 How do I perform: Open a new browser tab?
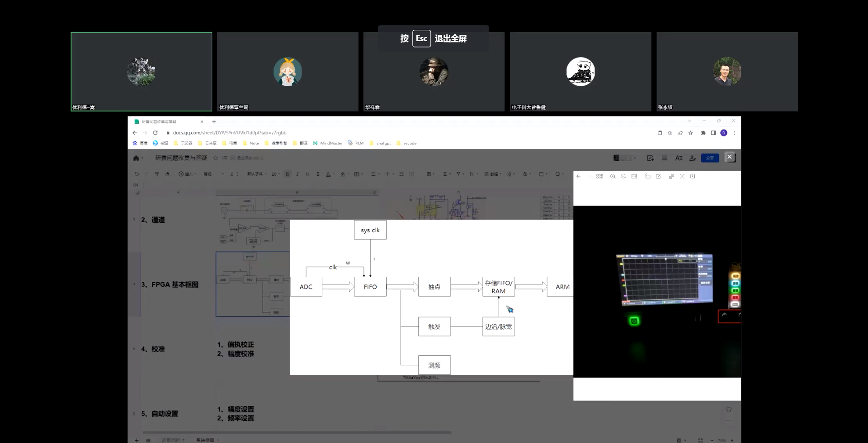(x=214, y=121)
